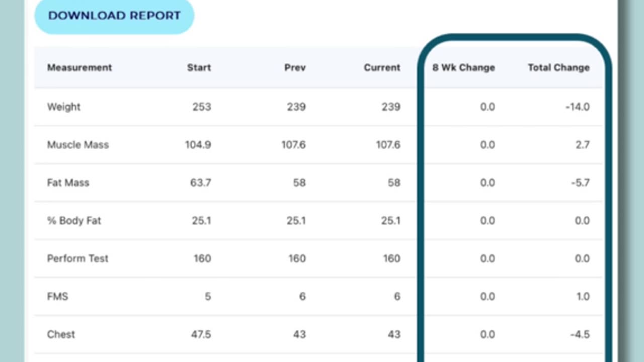Select the Perform Test 8 Wk Change value

point(488,258)
